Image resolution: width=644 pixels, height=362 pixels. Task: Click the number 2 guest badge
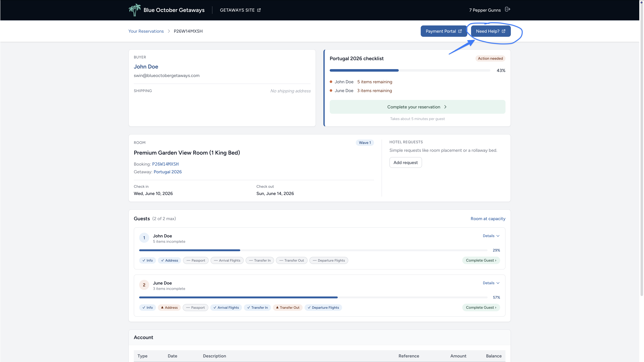click(x=144, y=285)
